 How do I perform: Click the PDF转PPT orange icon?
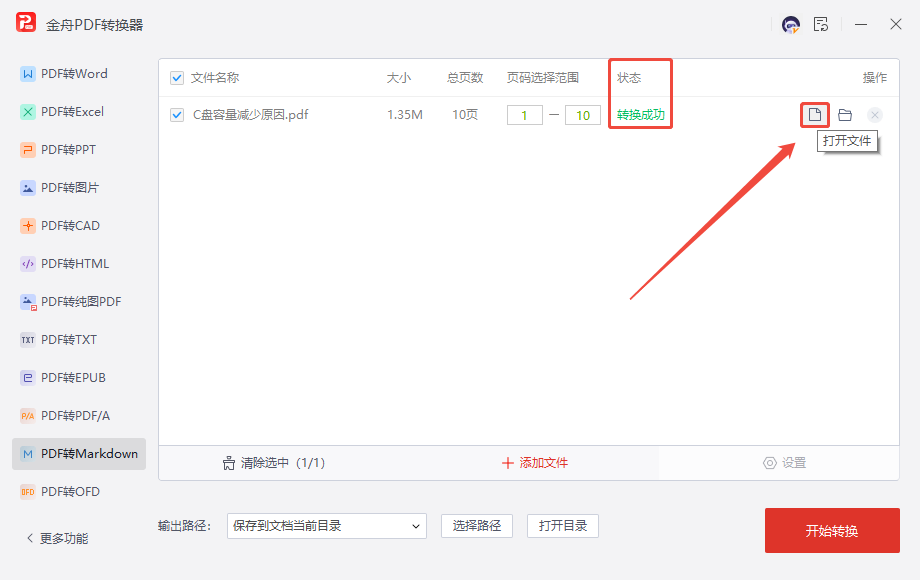coord(28,150)
